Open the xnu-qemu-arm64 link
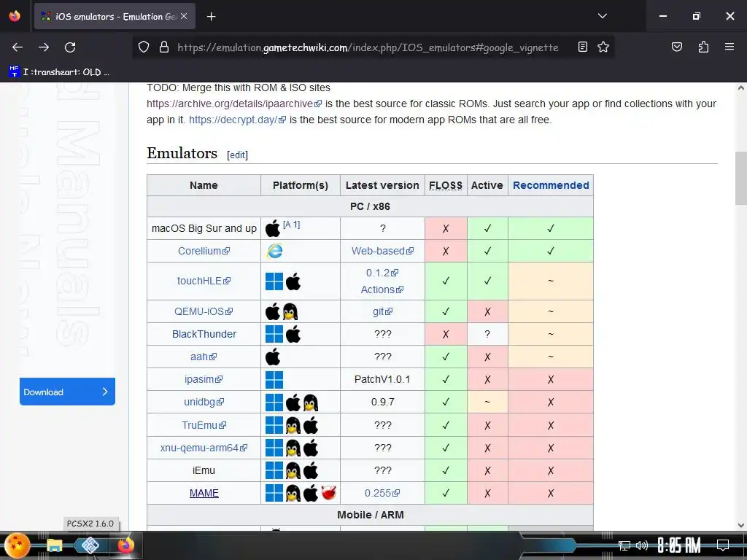747x560 pixels. 204,448
